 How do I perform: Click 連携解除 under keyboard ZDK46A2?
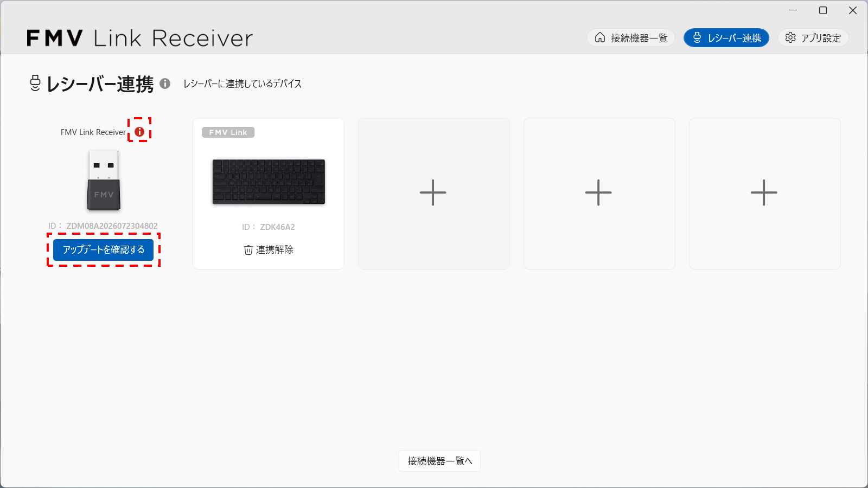(269, 249)
